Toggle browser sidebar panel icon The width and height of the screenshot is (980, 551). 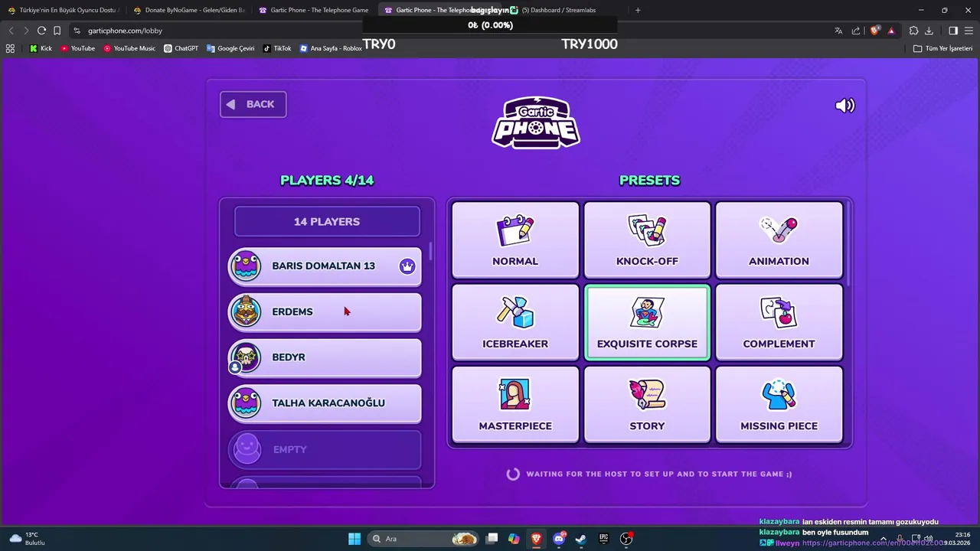[953, 31]
